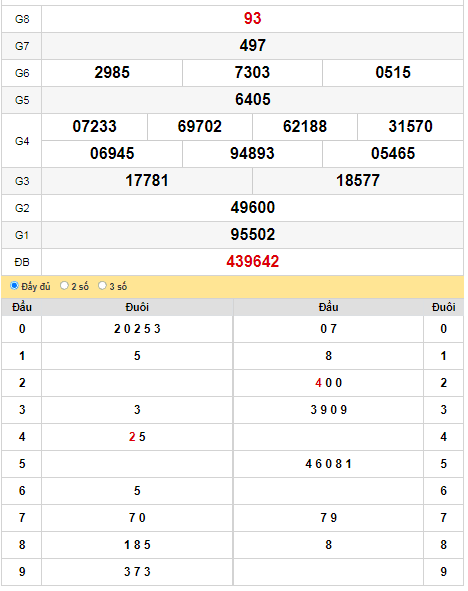This screenshot has width=468, height=591.
Task: Click G4 number 31570
Action: coord(410,127)
